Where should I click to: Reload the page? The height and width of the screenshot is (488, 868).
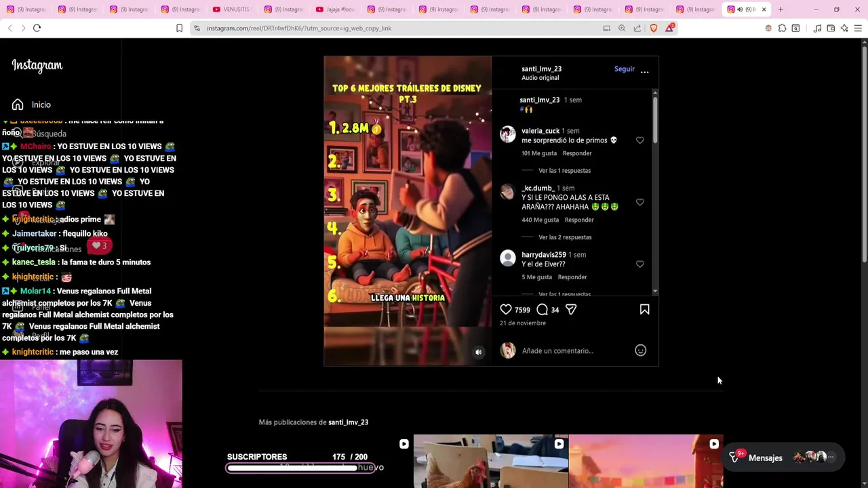(x=37, y=28)
